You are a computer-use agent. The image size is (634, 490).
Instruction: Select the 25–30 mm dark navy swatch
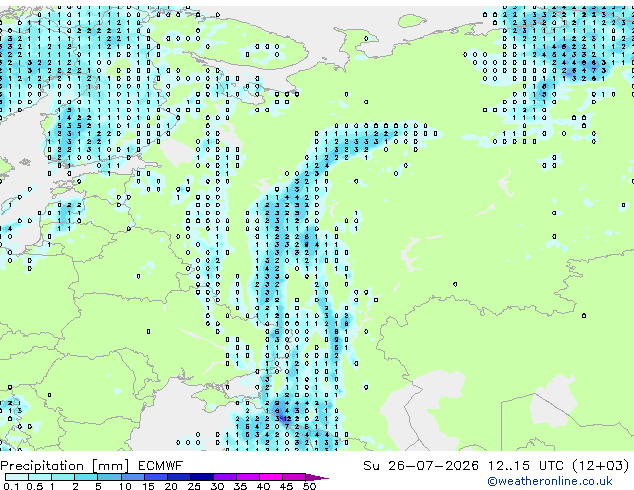[x=202, y=477]
